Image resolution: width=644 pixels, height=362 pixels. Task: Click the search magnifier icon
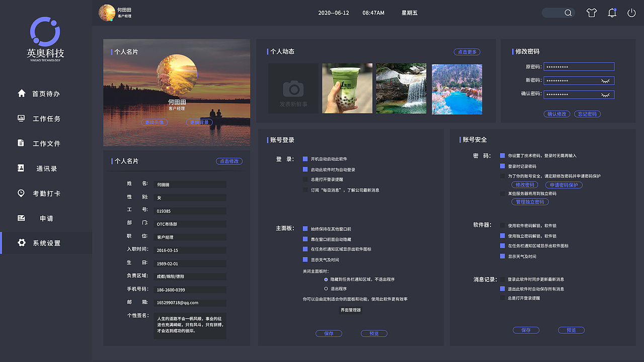(x=568, y=13)
